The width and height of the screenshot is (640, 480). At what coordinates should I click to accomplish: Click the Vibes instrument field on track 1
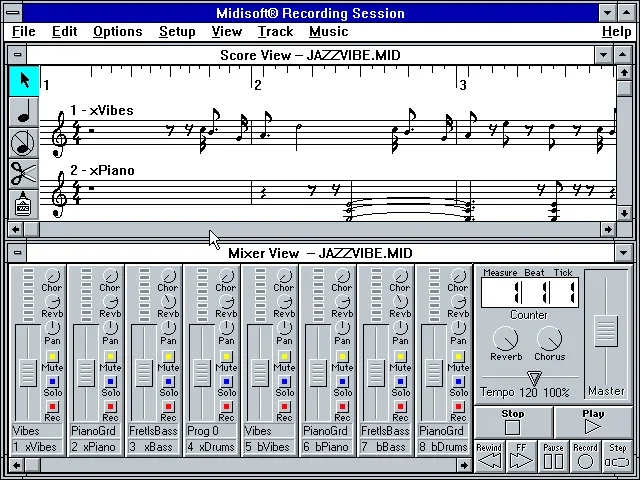click(x=37, y=431)
